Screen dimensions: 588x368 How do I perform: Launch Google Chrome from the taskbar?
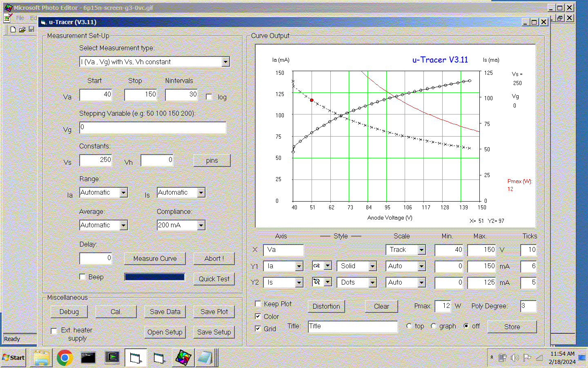[x=65, y=358]
